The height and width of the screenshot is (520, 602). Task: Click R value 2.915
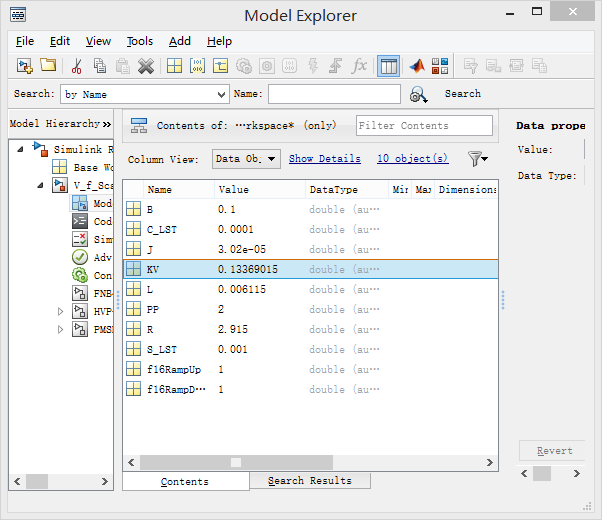pyautogui.click(x=233, y=329)
